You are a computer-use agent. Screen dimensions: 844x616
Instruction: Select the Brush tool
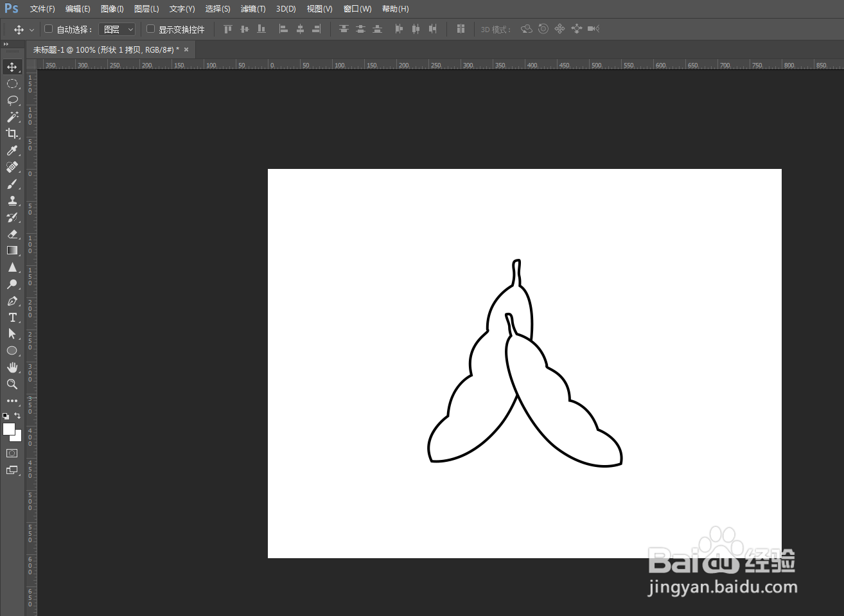(12, 184)
